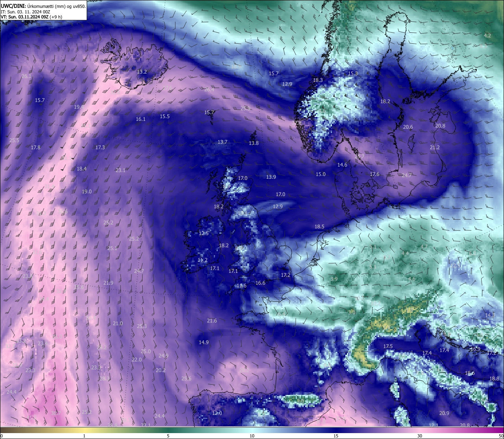Click the 15 tick on color scale
This screenshot has height=439, width=504.
tap(336, 436)
